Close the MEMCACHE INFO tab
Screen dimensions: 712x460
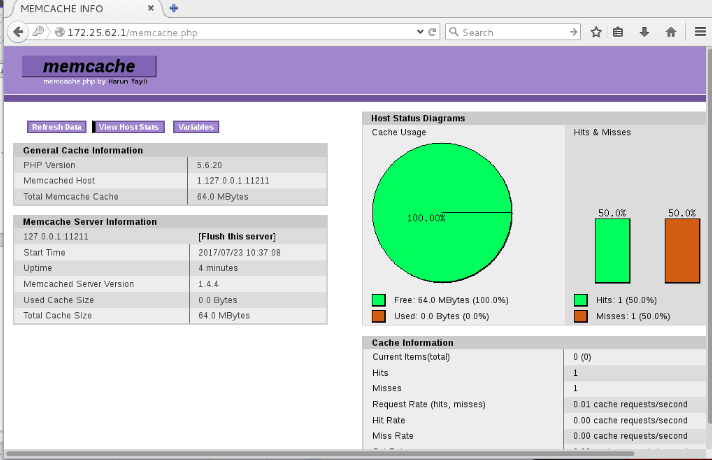point(151,8)
